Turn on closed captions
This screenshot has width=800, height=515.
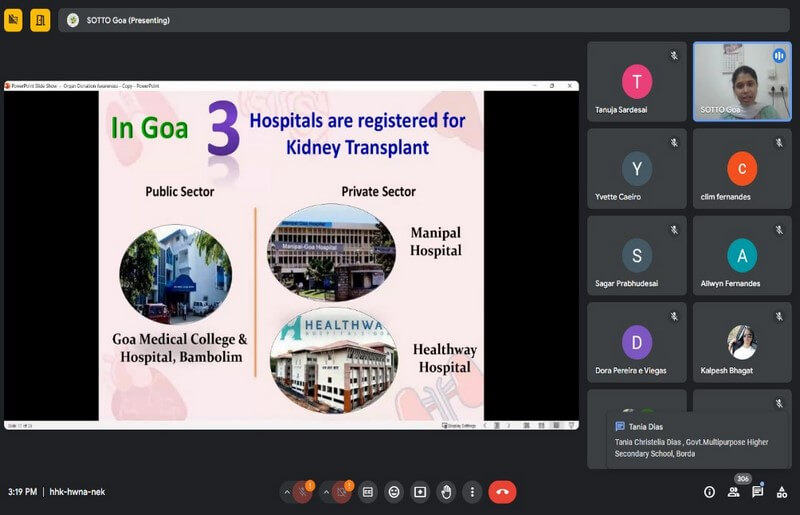coord(368,492)
